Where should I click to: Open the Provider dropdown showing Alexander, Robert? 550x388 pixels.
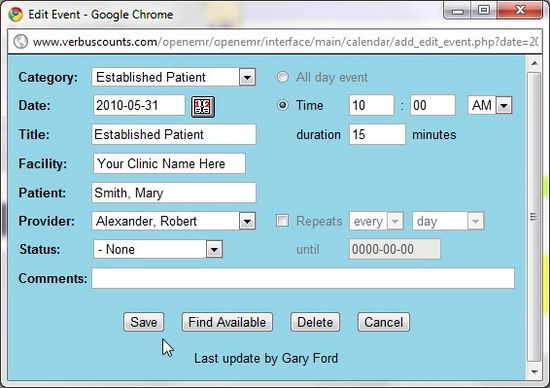174,221
